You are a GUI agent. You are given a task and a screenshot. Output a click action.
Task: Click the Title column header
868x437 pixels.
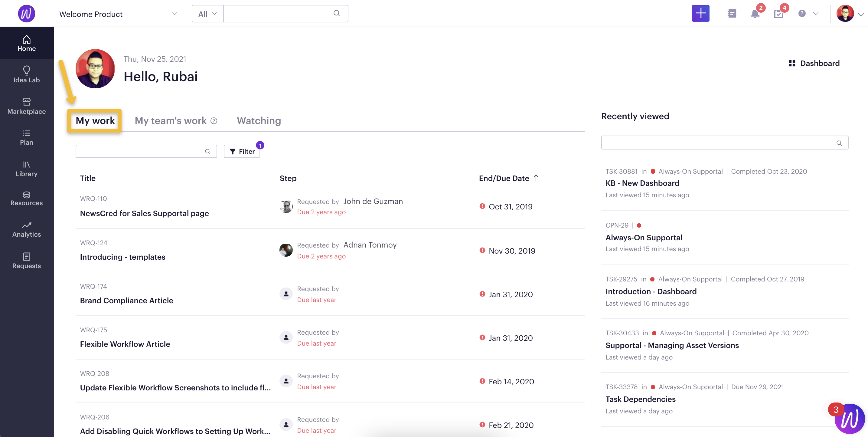coord(88,178)
